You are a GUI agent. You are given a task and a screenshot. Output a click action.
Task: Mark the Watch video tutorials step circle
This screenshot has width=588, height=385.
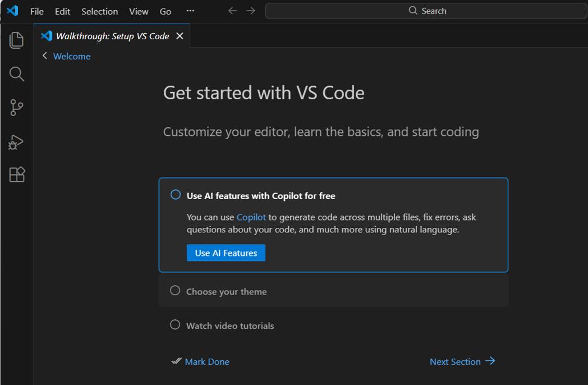(175, 325)
